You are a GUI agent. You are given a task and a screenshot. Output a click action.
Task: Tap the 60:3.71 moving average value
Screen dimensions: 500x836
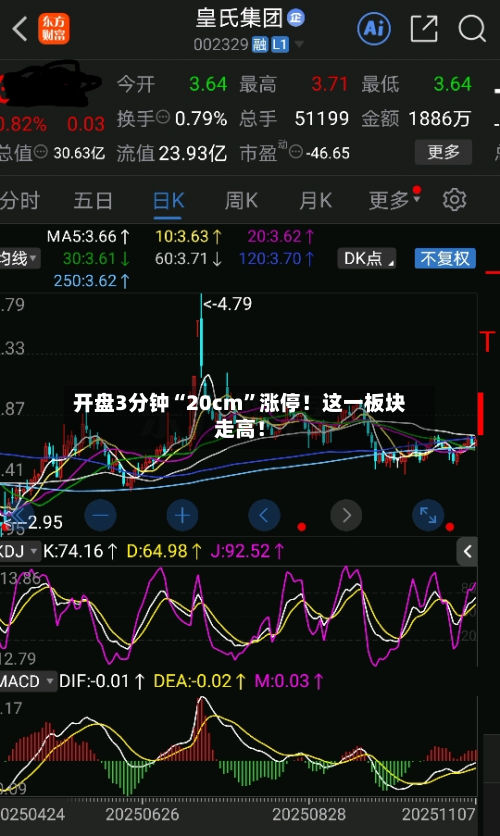pyautogui.click(x=189, y=259)
